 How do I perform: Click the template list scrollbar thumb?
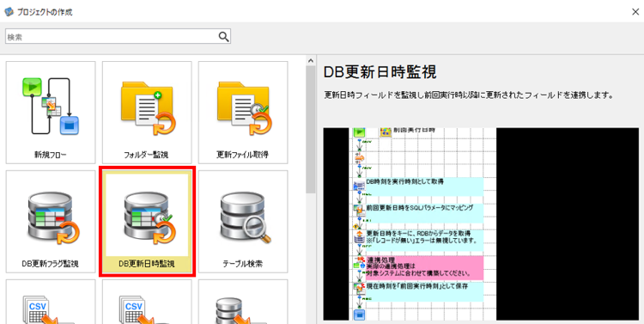[311, 129]
